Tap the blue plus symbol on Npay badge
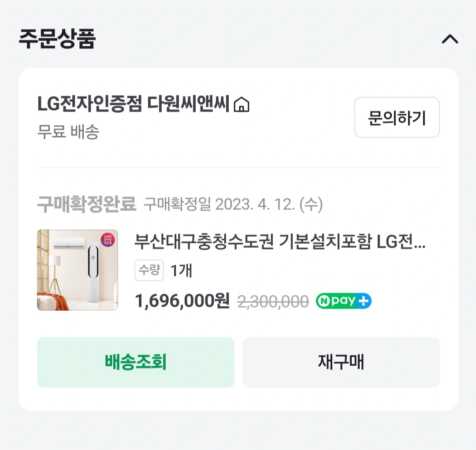 coord(364,301)
